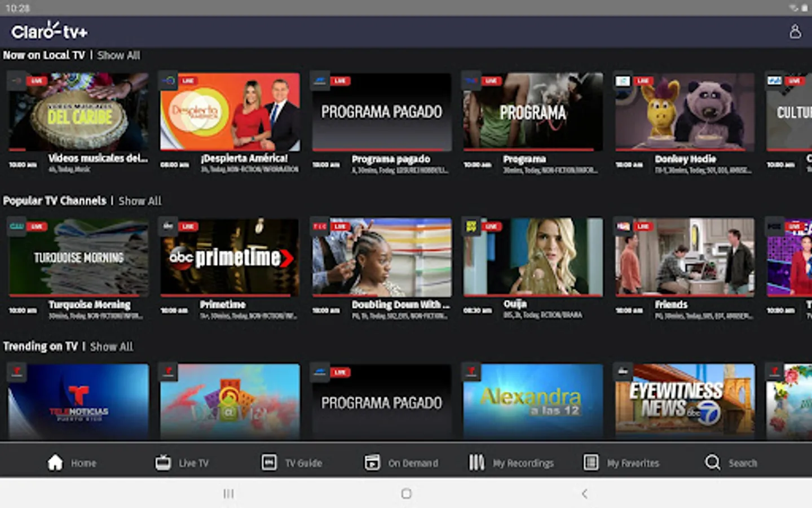The image size is (812, 508).
Task: Go to Home tab label
Action: (83, 463)
